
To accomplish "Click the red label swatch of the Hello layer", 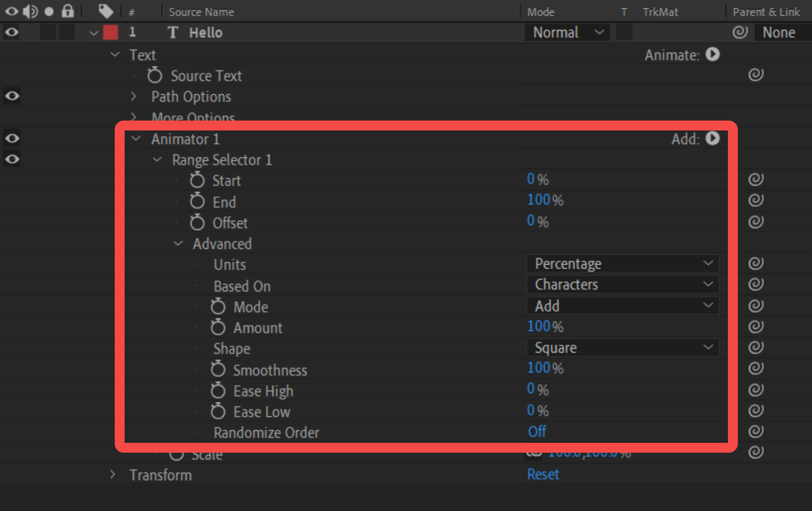I will [x=110, y=32].
